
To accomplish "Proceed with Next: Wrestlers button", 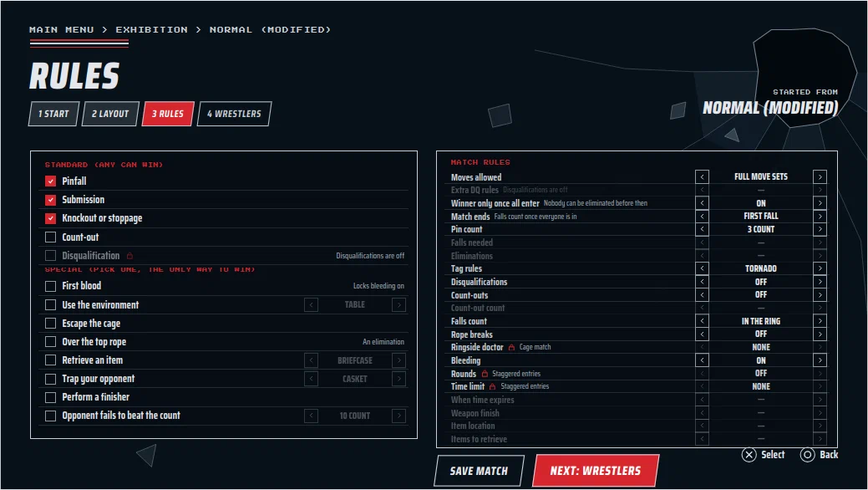I will tap(596, 471).
